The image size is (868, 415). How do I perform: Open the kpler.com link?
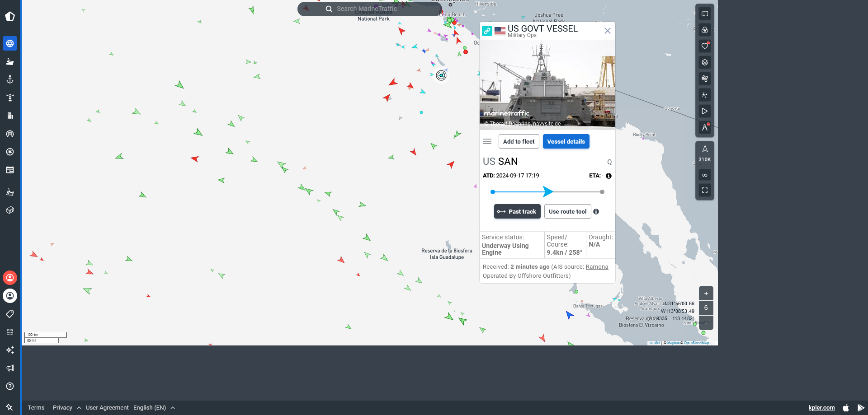[821, 408]
